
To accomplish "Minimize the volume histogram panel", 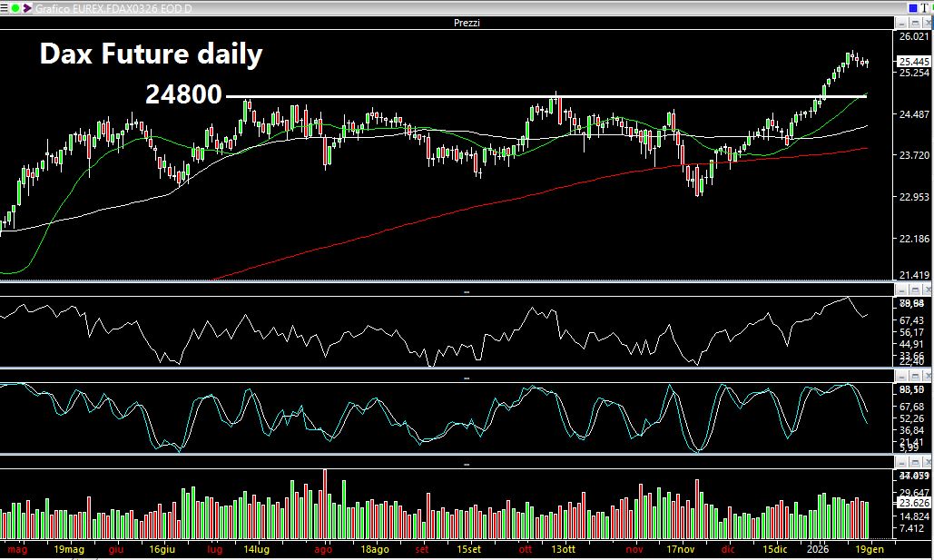I will (902, 462).
